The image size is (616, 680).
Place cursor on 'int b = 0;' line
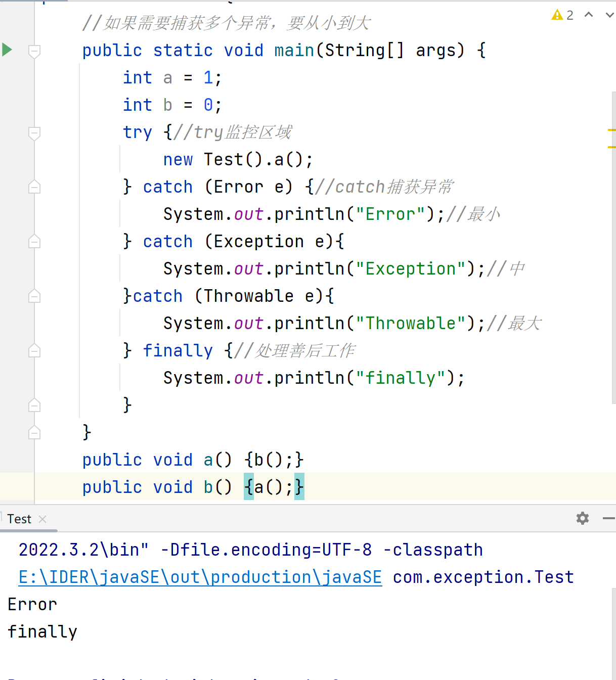[x=172, y=105]
